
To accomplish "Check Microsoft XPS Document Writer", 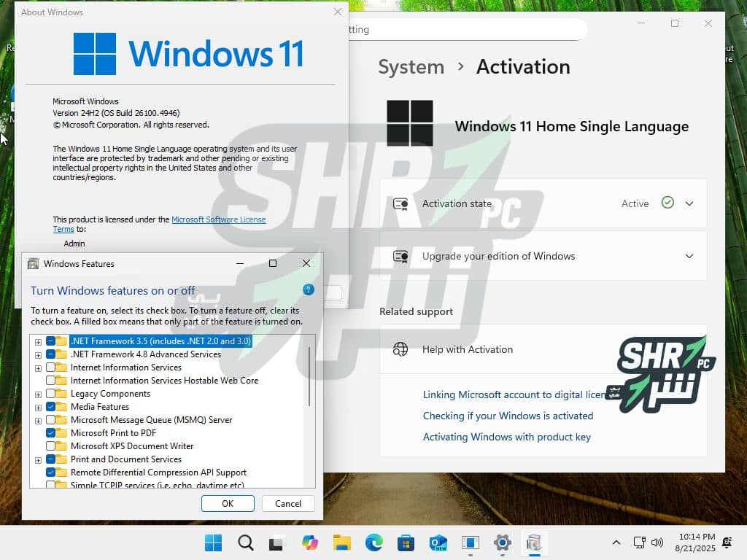I will [50, 446].
